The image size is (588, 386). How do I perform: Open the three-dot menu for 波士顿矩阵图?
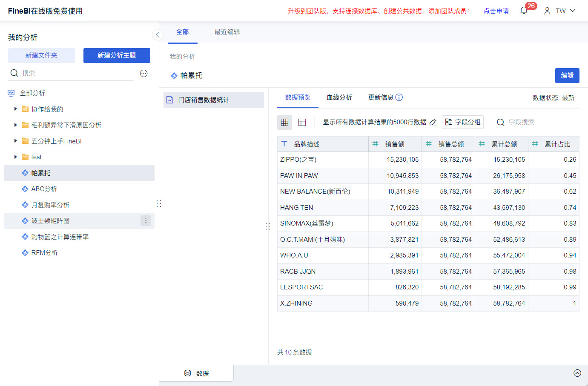click(x=146, y=221)
